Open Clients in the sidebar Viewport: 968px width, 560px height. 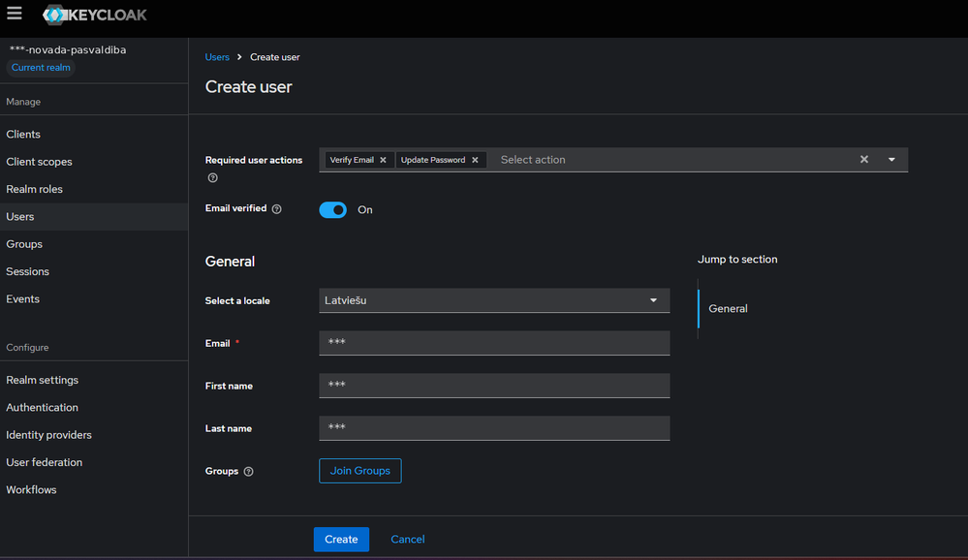pyautogui.click(x=94, y=134)
